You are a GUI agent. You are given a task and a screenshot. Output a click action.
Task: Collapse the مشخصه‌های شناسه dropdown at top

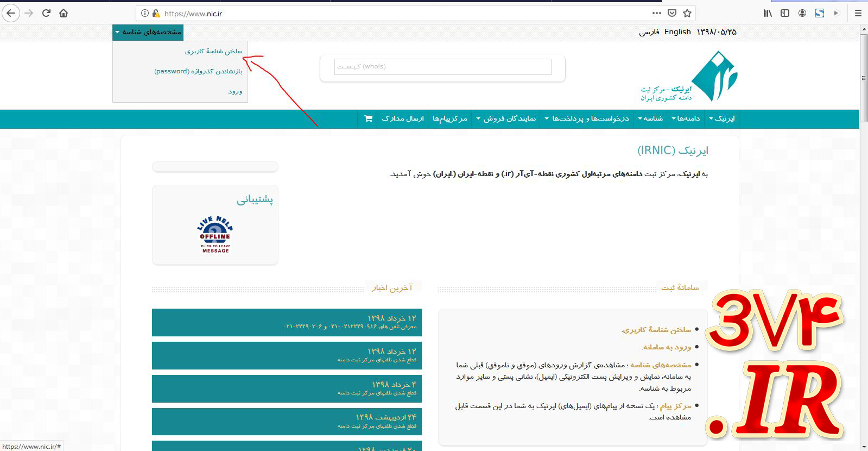[x=148, y=32]
